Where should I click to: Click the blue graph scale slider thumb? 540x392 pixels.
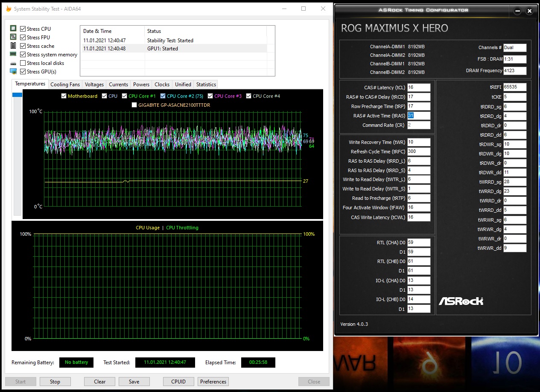[17, 95]
